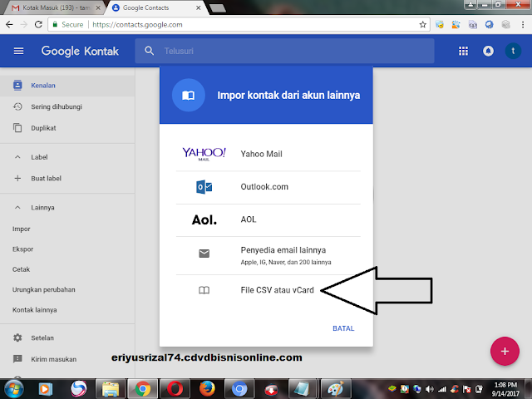Open the Duplikat sidebar item
The width and height of the screenshot is (532, 399).
[67, 128]
